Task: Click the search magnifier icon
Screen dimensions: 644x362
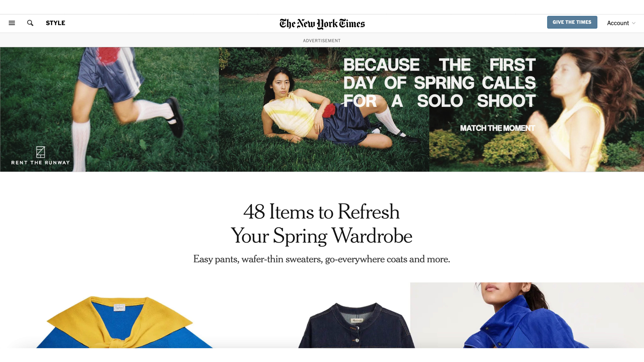Action: click(x=30, y=23)
